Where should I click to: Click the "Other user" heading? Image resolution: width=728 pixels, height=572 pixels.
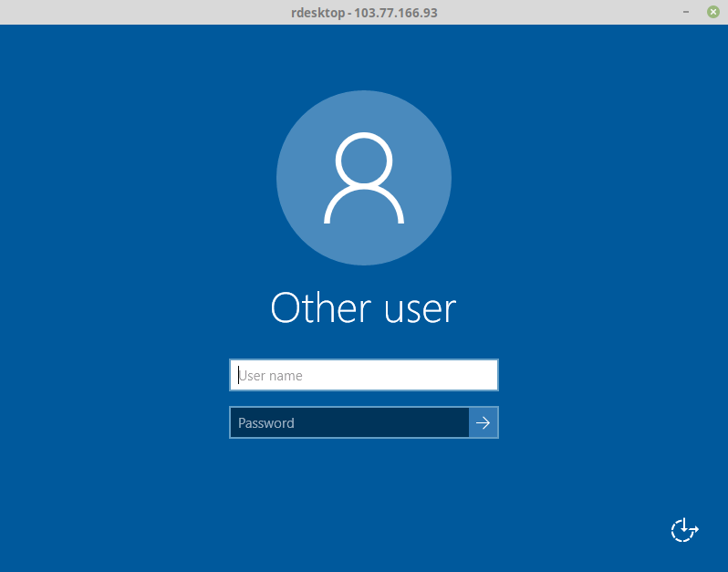[363, 308]
